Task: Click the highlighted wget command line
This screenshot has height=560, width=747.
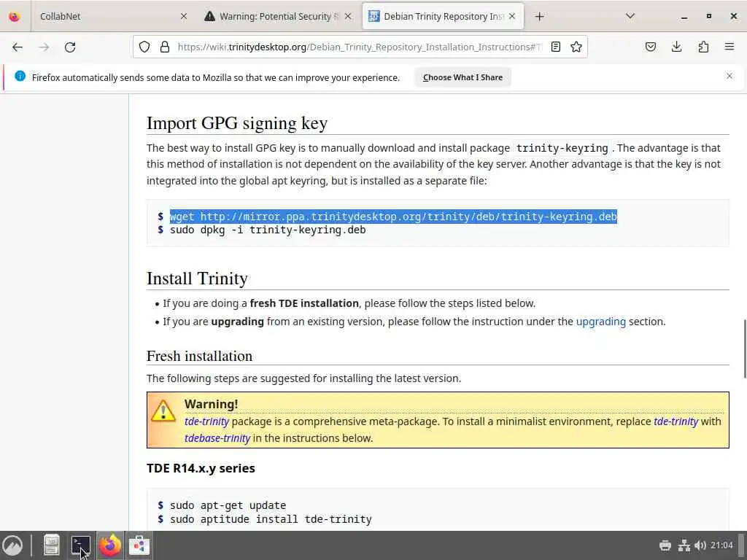Action: [393, 217]
